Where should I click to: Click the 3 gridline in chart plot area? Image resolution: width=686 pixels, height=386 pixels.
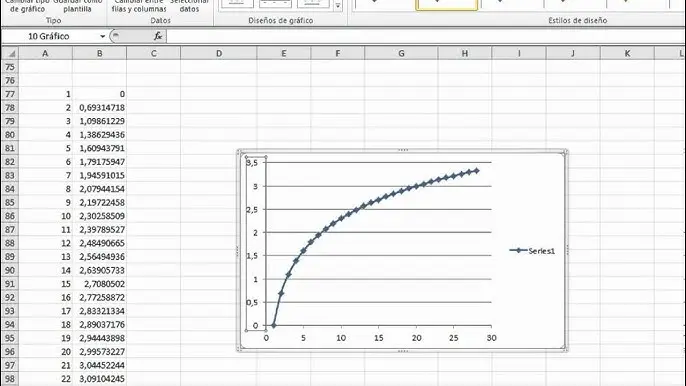pos(379,186)
